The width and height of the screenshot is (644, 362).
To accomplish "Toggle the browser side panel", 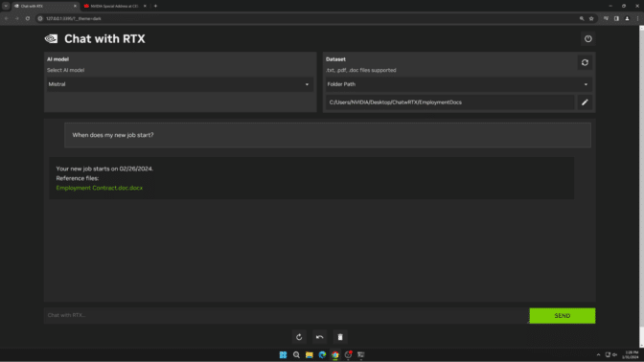I will 616,18.
